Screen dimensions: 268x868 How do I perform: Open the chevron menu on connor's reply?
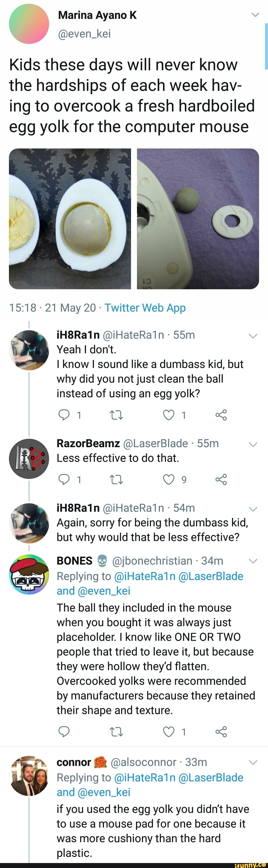(253, 762)
